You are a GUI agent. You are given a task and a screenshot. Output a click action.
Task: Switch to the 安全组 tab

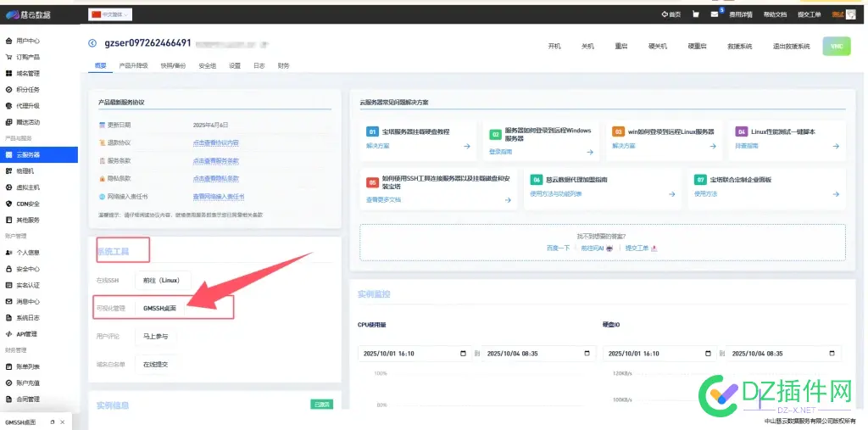tap(207, 65)
